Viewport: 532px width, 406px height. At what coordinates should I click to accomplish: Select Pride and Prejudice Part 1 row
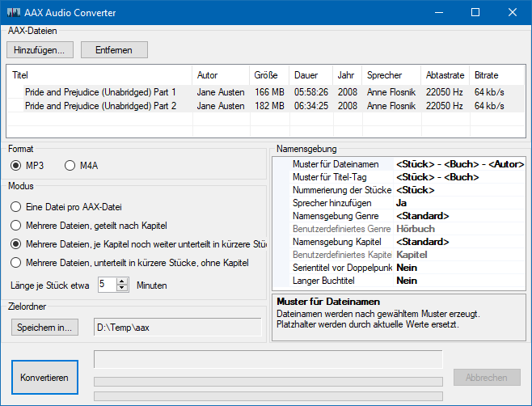(x=100, y=92)
